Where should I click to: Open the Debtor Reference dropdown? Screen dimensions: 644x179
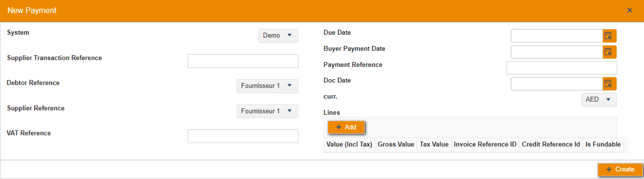(267, 86)
